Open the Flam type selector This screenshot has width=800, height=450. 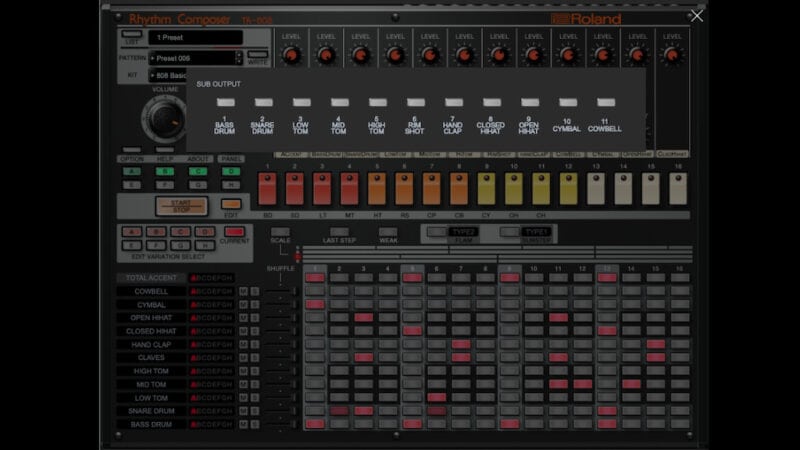coord(463,232)
